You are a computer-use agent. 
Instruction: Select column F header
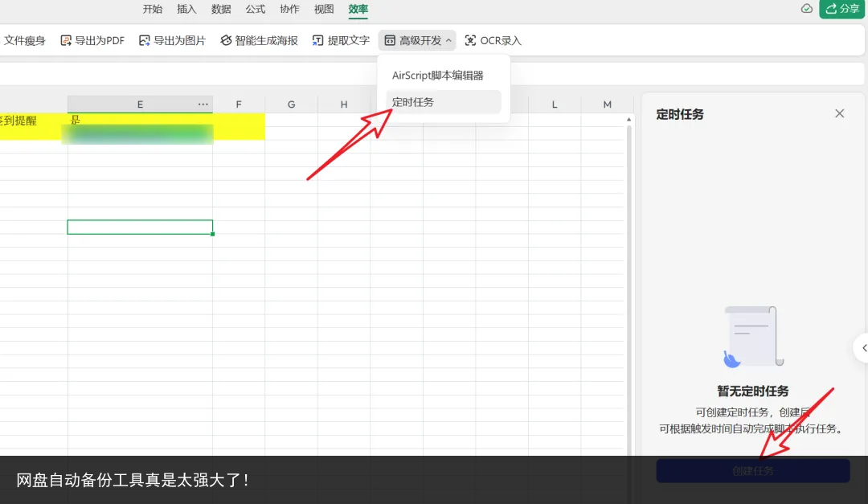pos(239,104)
